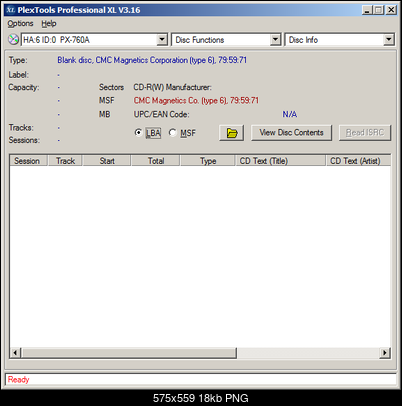Click the XL application icon in the title bar

pos(11,10)
